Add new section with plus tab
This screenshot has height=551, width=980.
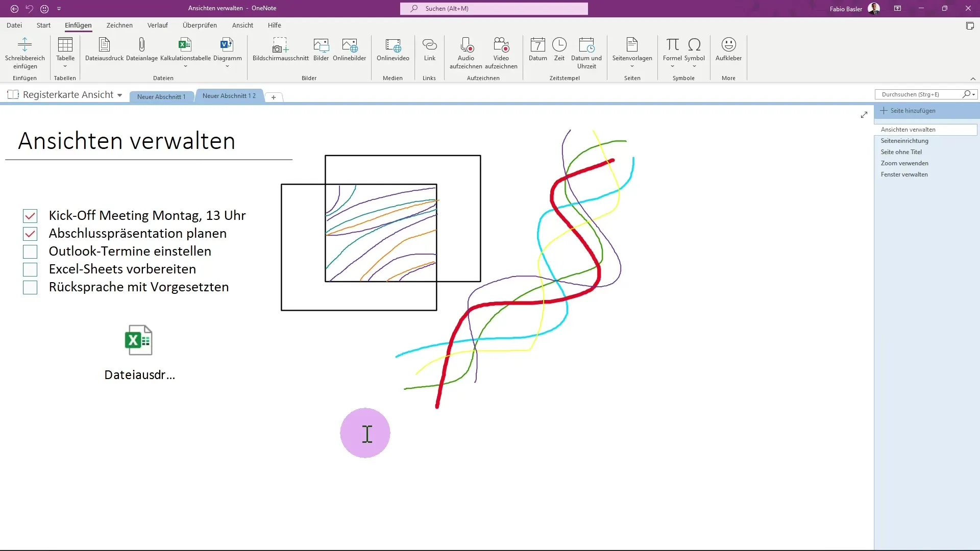coord(274,97)
